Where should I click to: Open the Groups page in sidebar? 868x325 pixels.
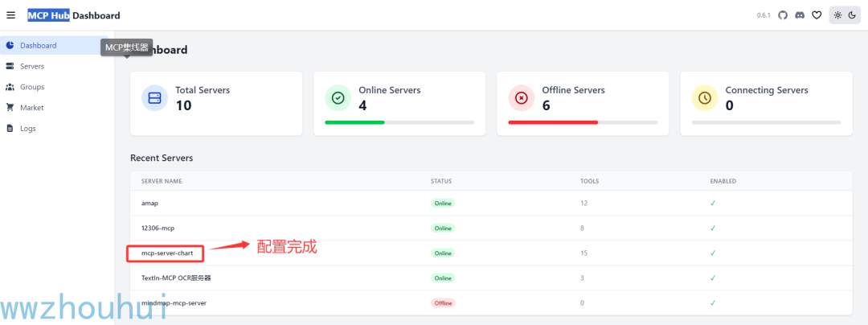click(32, 87)
